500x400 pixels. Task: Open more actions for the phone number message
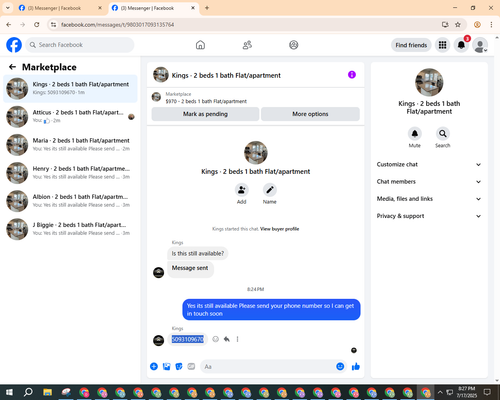(237, 339)
